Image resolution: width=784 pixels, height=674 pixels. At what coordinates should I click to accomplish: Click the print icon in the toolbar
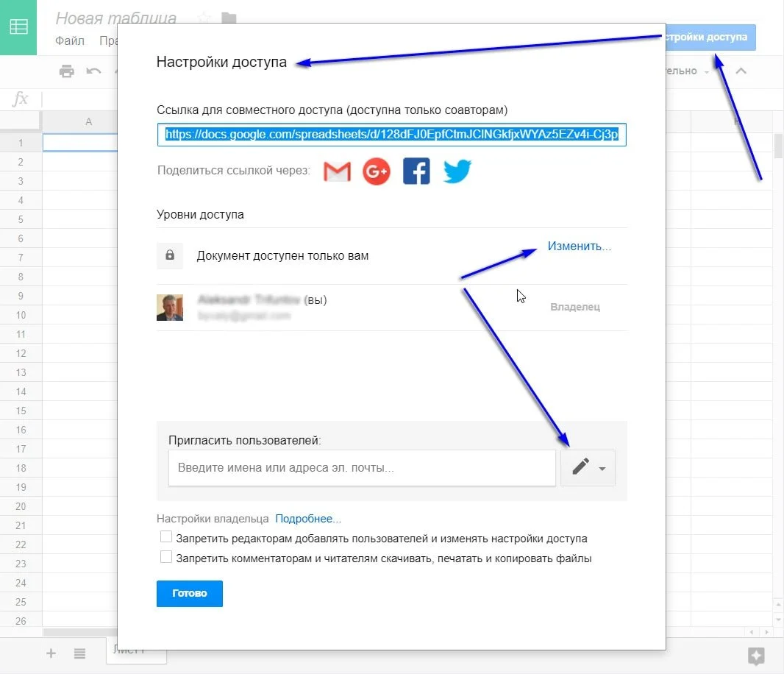click(67, 71)
